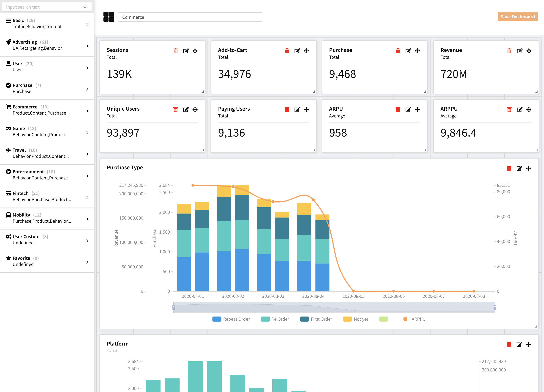Click move handle on Purchase widget
The height and width of the screenshot is (392, 544).
[417, 51]
